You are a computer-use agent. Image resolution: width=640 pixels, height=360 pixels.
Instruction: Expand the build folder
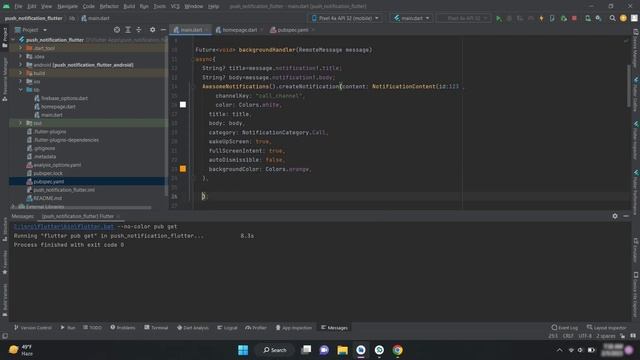pyautogui.click(x=20, y=73)
